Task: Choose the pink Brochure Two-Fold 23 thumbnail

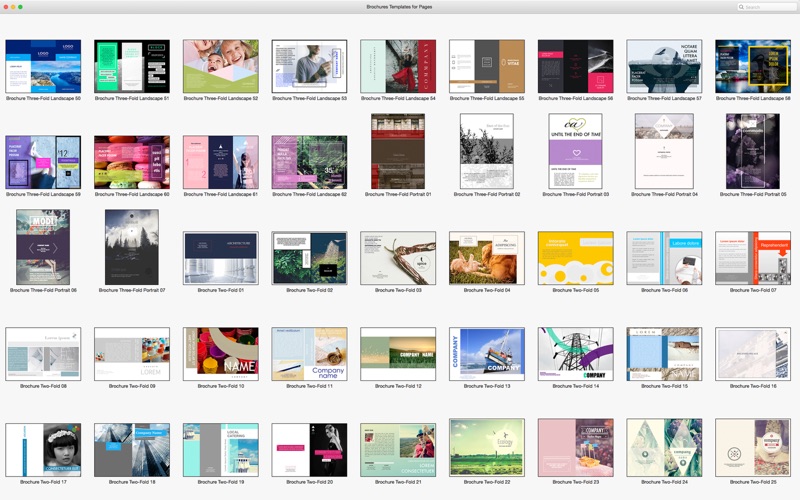Action: (x=576, y=448)
